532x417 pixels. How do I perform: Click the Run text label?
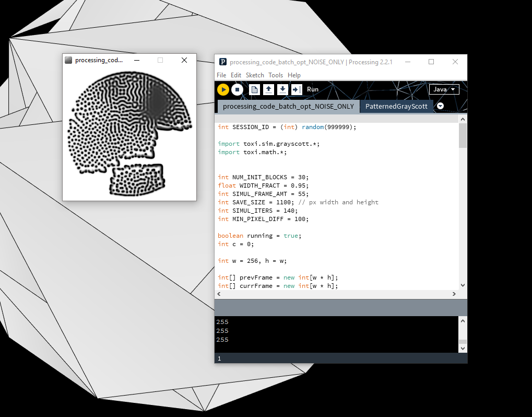[312, 89]
